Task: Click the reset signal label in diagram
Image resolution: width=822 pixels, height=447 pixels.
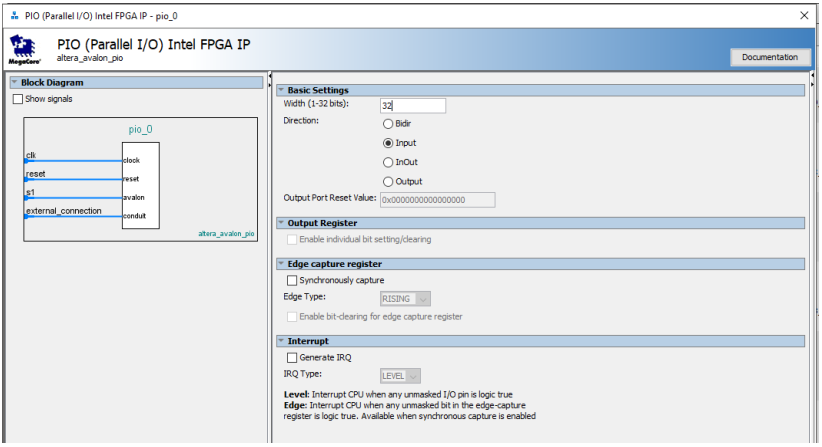Action: click(36, 173)
